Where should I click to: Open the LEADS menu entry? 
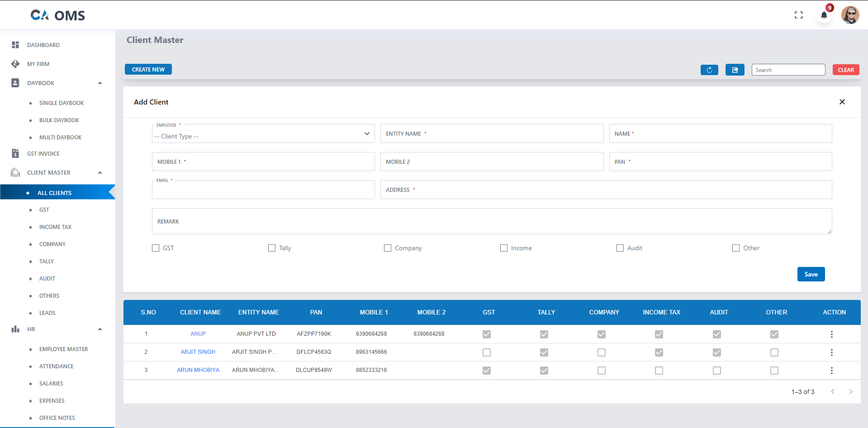pos(47,313)
